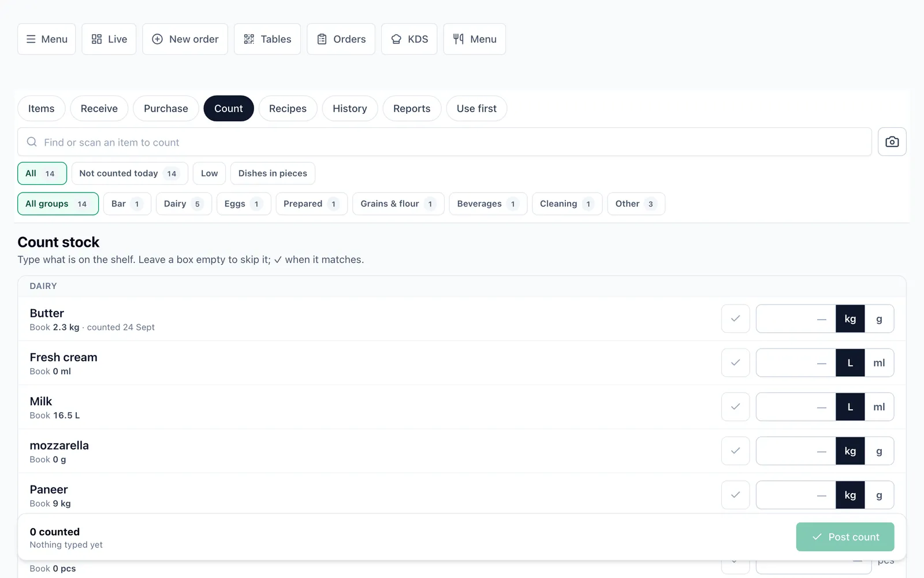
Task: Click the Post count button
Action: [845, 537]
